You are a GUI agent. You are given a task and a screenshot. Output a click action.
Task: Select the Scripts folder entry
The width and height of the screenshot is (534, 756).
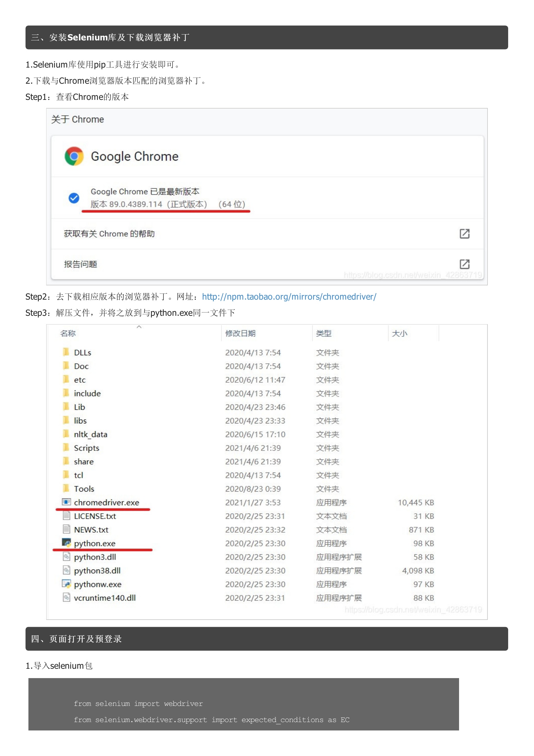tap(87, 448)
